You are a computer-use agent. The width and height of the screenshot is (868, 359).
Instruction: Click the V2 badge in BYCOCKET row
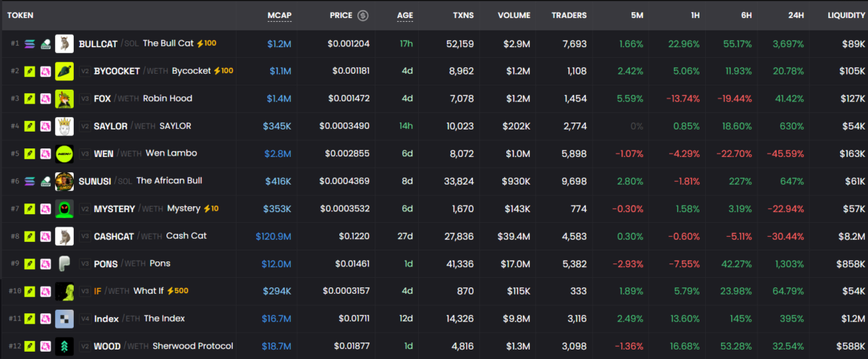[x=85, y=71]
